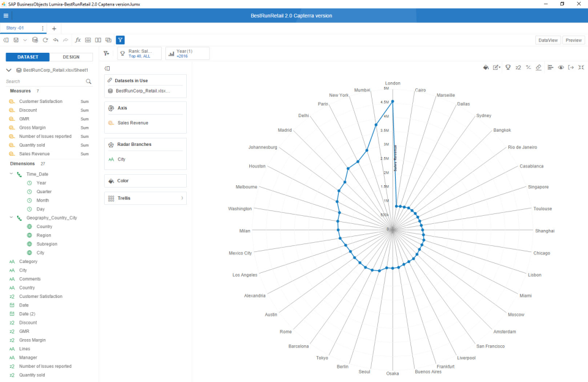This screenshot has height=382, width=588.
Task: Open the Story -01 tab menu
Action: 42,28
